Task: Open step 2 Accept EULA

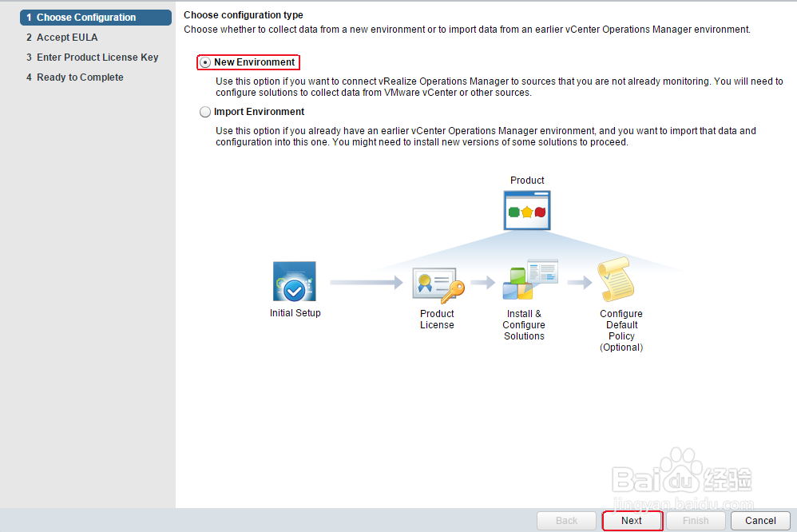Action: [x=62, y=37]
